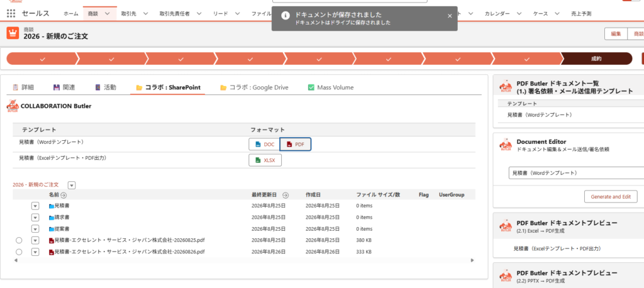
Task: Open the ケース navigation dropdown chevron
Action: pyautogui.click(x=557, y=14)
